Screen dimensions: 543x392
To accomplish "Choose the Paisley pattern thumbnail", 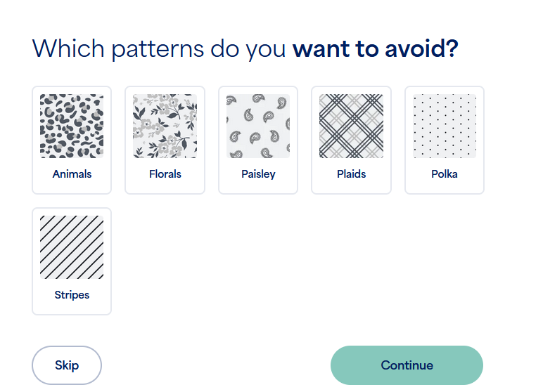I will (258, 126).
